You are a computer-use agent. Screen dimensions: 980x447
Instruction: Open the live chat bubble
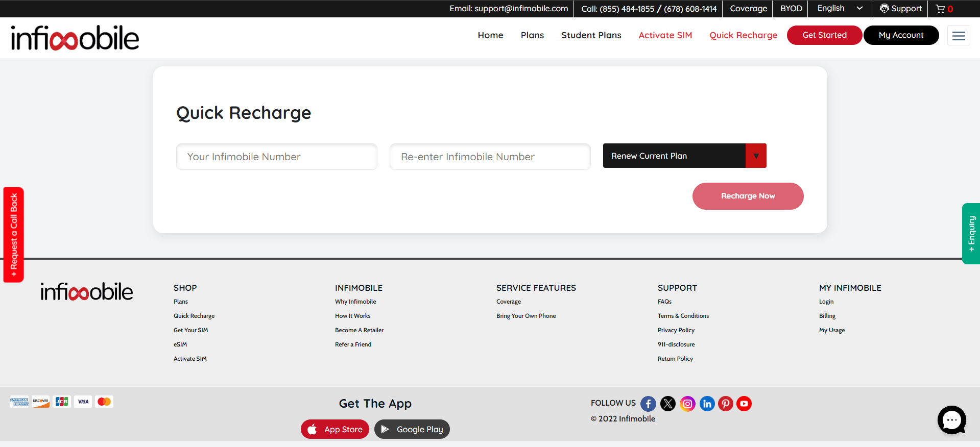tap(952, 420)
